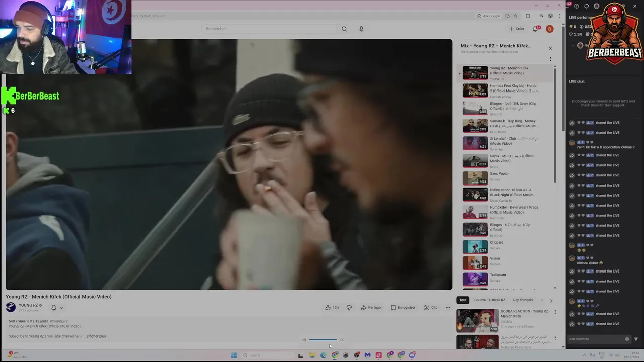The height and width of the screenshot is (362, 644).
Task: Select the Rap français chip
Action: point(523,300)
